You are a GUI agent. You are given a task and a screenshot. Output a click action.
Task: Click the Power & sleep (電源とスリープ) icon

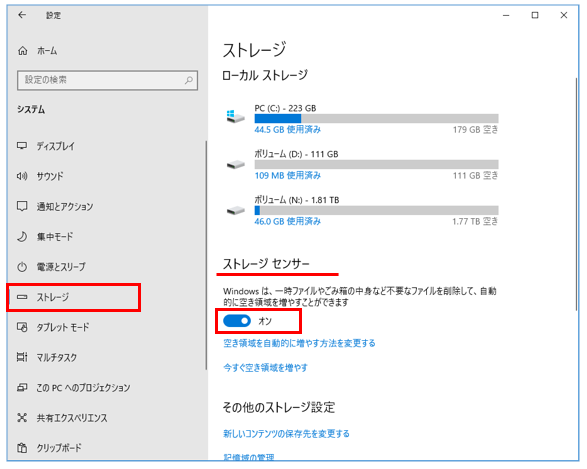[x=22, y=267]
